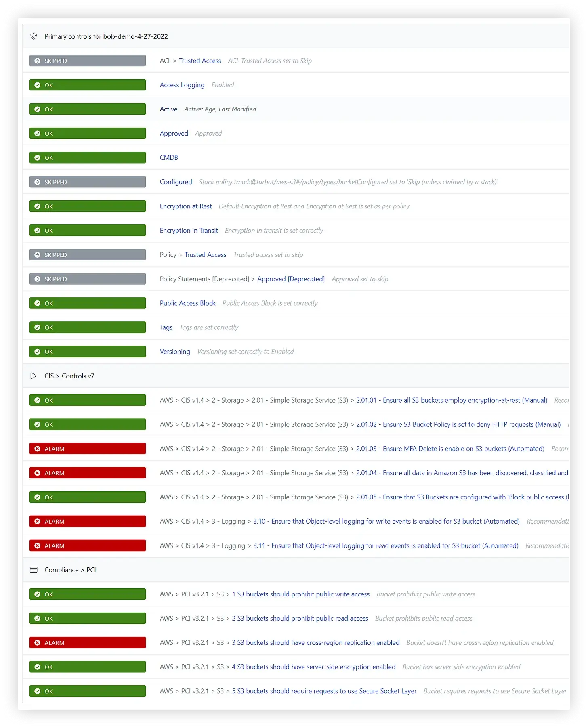The image size is (588, 728).
Task: Click the bob-demo-4-27-2022 bucket name
Action: [135, 36]
